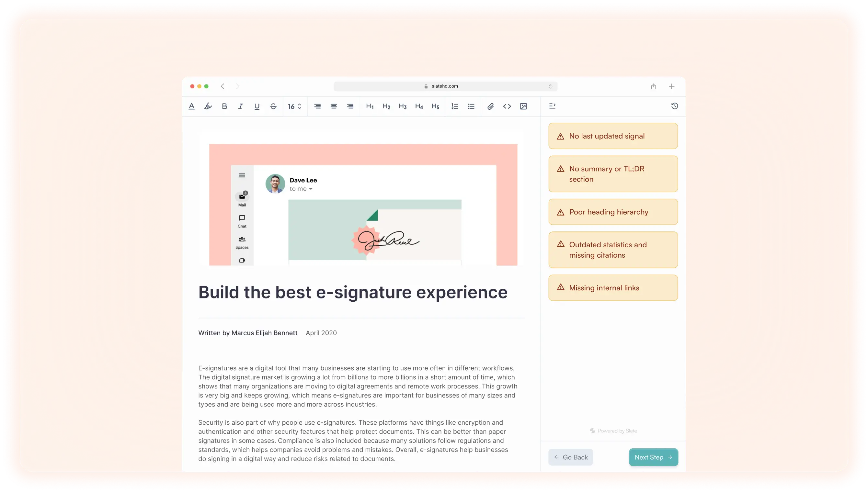Image resolution: width=868 pixels, height=492 pixels.
Task: Toggle italic formatting
Action: [x=240, y=106]
